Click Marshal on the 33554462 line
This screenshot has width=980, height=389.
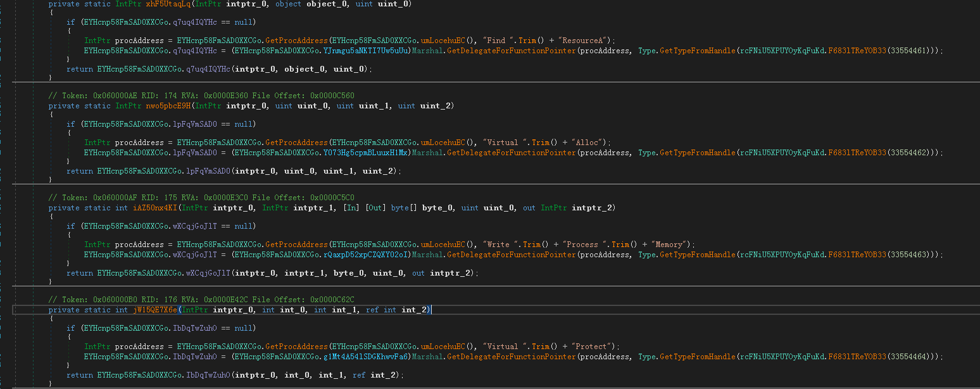pos(428,153)
